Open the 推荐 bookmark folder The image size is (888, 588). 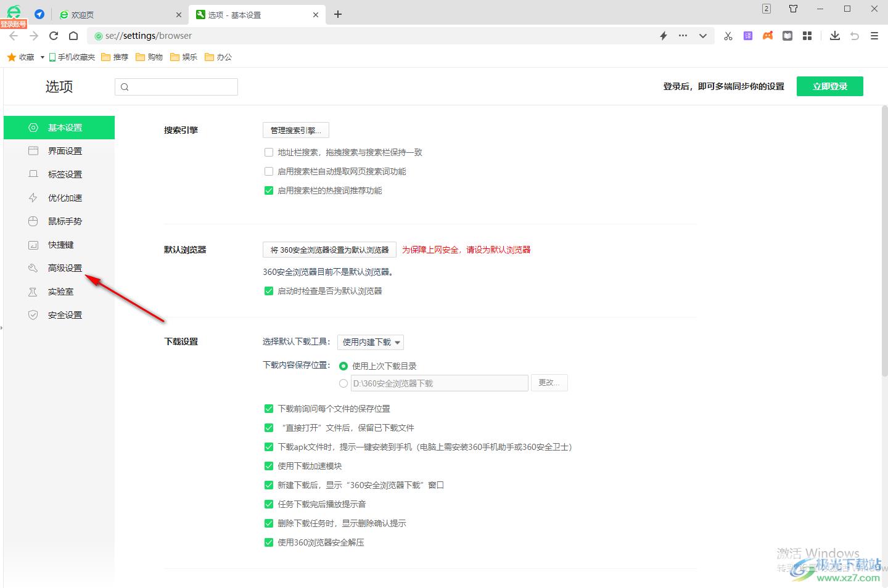tap(115, 57)
